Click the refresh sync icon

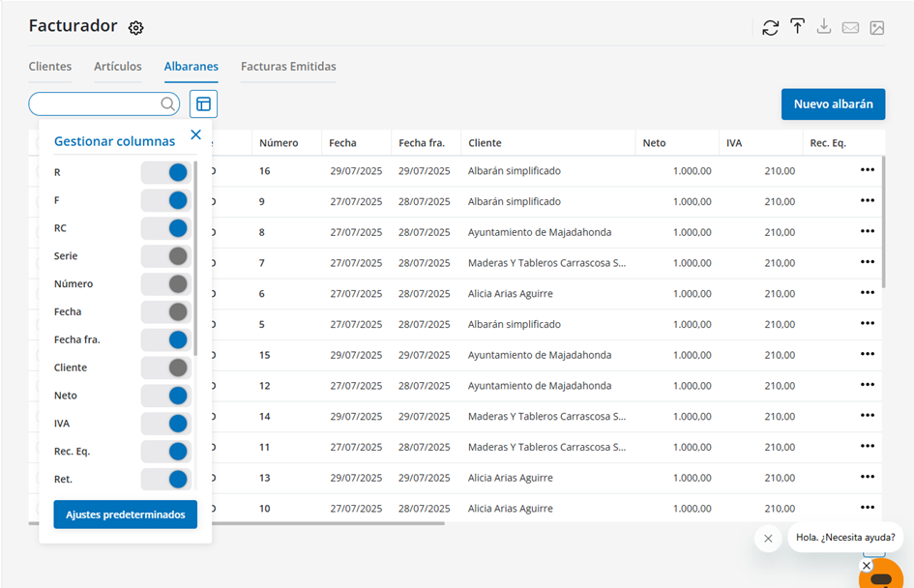pos(771,27)
